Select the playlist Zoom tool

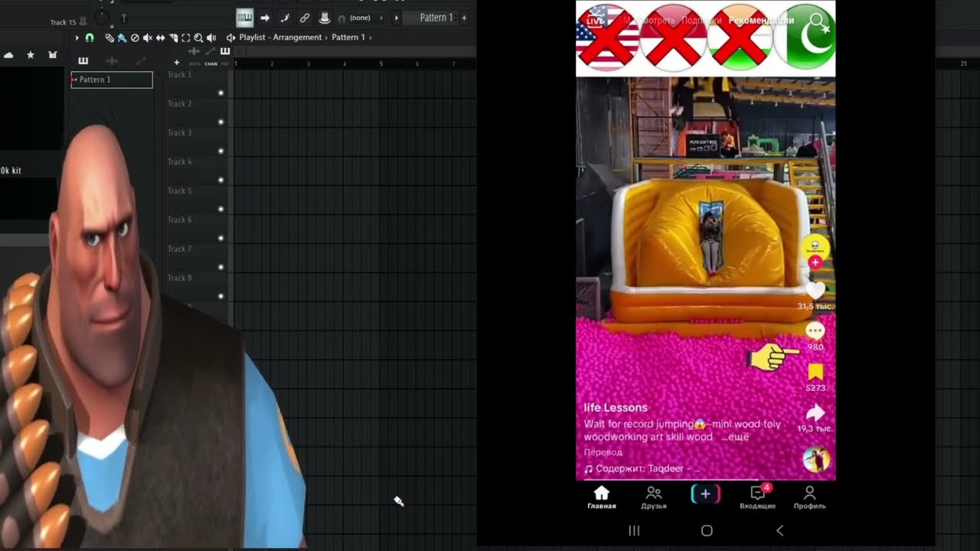(198, 37)
